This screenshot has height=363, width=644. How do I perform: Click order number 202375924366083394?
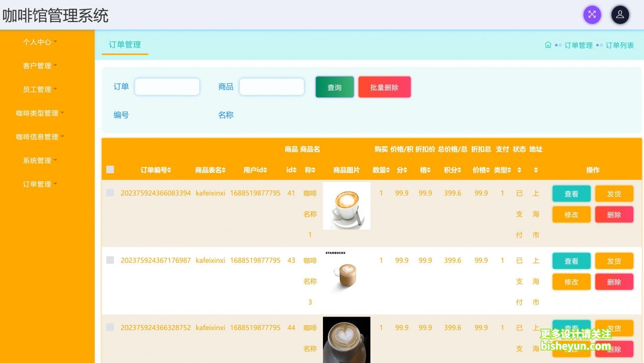click(155, 193)
